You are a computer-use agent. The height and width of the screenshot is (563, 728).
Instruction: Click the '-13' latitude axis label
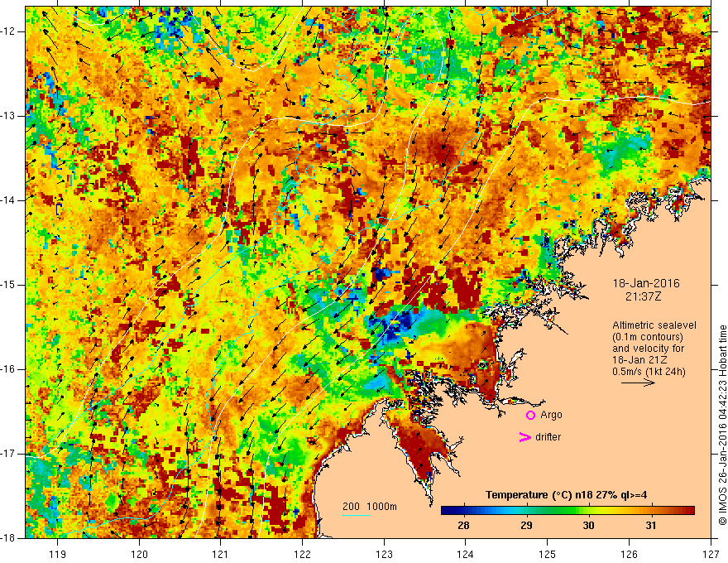[x=8, y=116]
